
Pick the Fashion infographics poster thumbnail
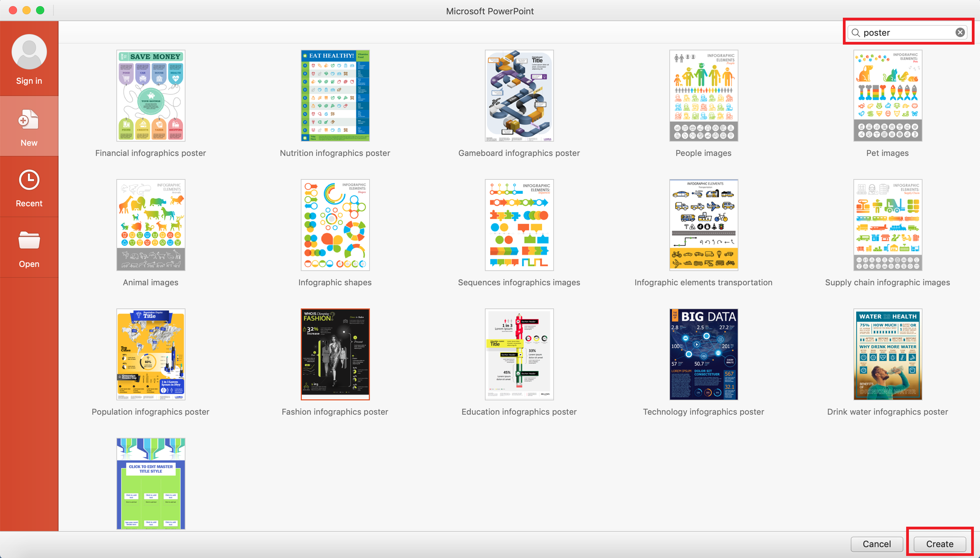coord(335,354)
